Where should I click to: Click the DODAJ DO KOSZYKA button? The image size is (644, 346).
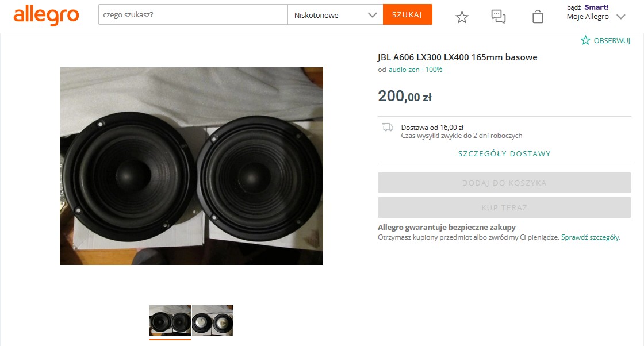[x=504, y=183]
